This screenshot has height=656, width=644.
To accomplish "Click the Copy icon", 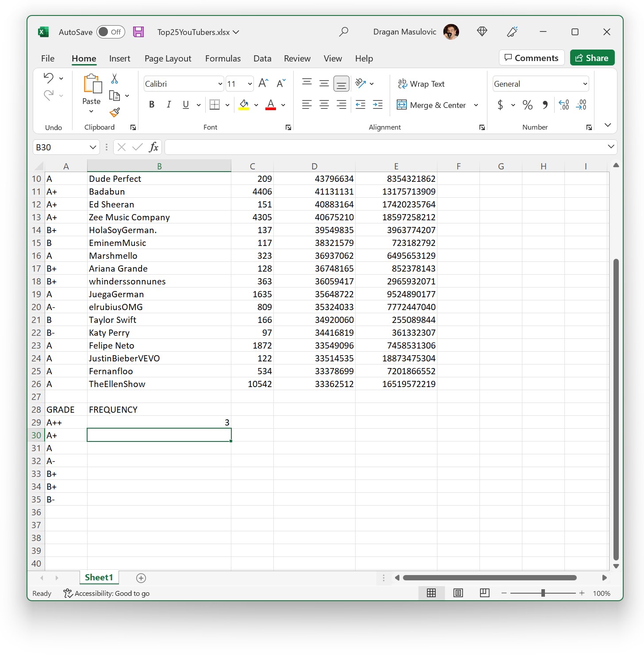I will click(x=115, y=96).
